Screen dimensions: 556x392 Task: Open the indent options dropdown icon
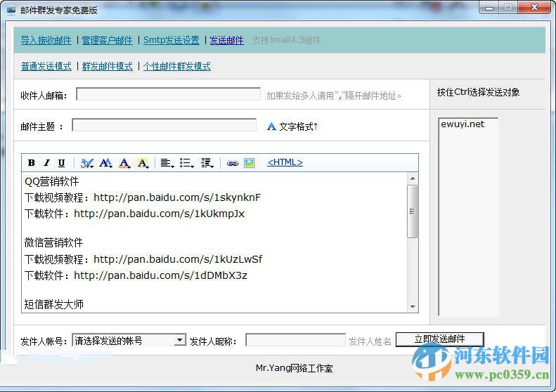point(207,163)
